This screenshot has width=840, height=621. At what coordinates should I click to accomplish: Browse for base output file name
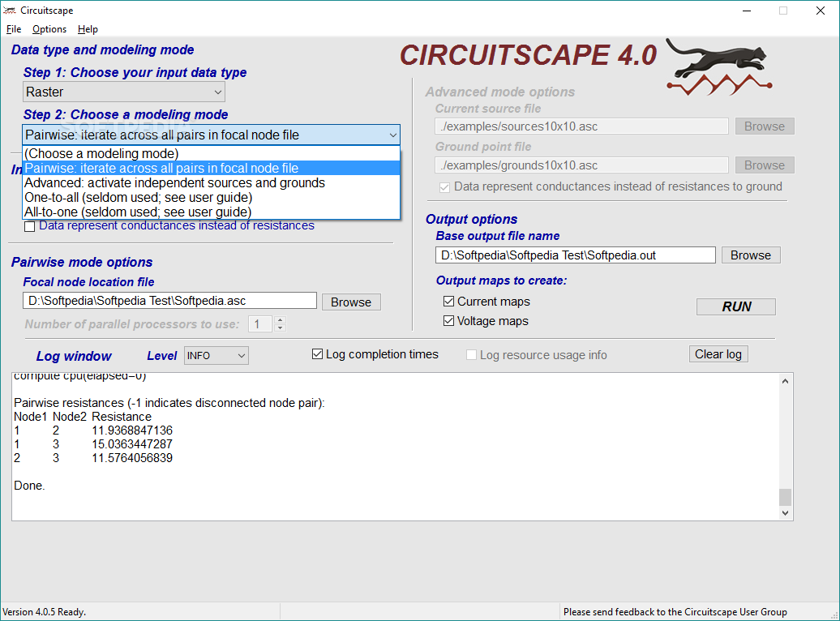[x=751, y=255]
